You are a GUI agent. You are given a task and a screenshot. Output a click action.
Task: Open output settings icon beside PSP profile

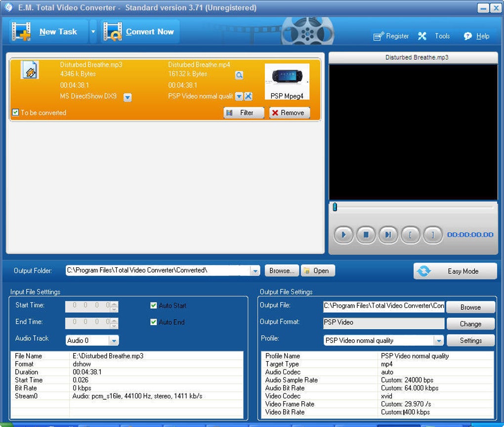248,96
